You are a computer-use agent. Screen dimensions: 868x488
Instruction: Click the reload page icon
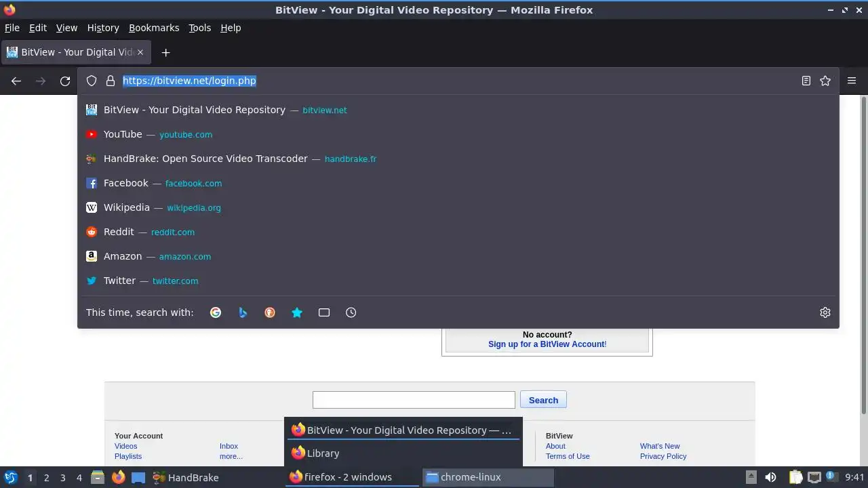[65, 81]
